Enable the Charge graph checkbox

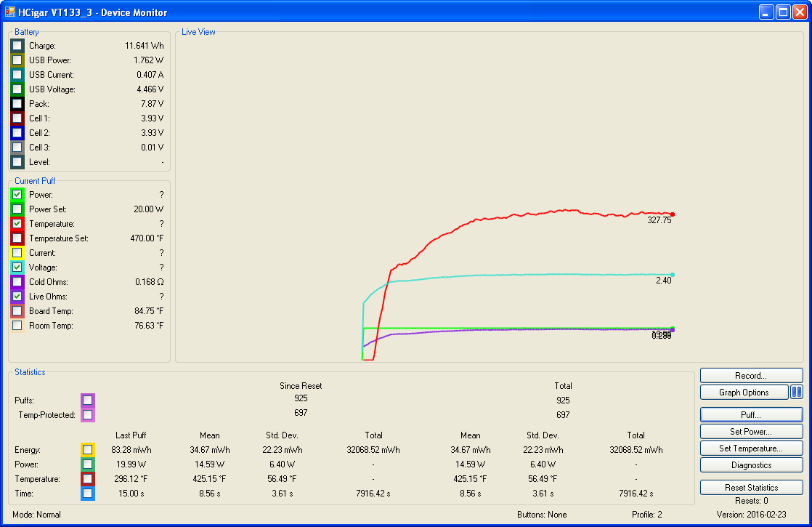tap(17, 46)
